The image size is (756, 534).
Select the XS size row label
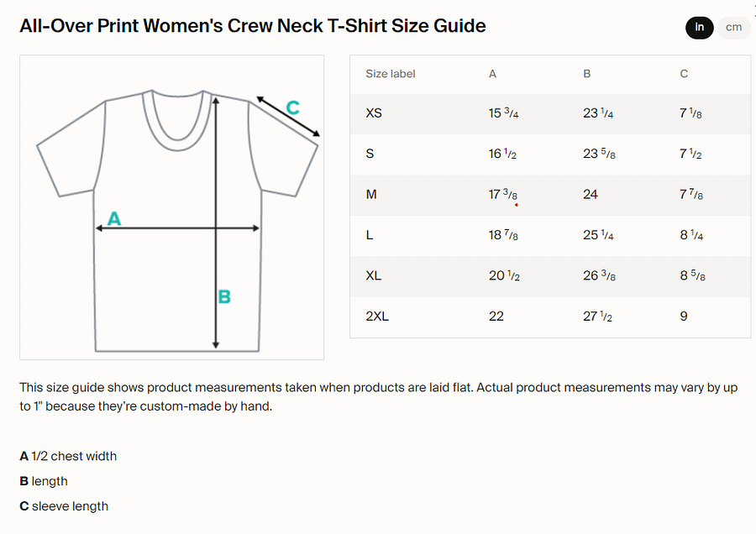(374, 113)
